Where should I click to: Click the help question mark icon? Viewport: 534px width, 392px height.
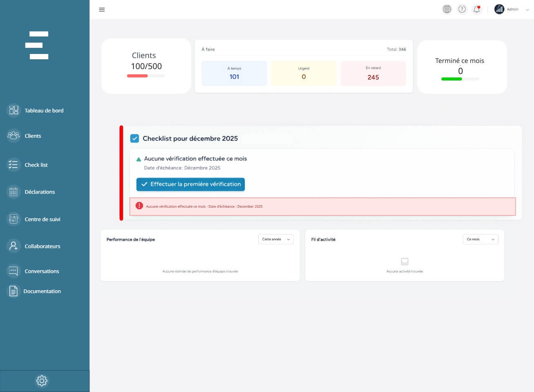[462, 9]
